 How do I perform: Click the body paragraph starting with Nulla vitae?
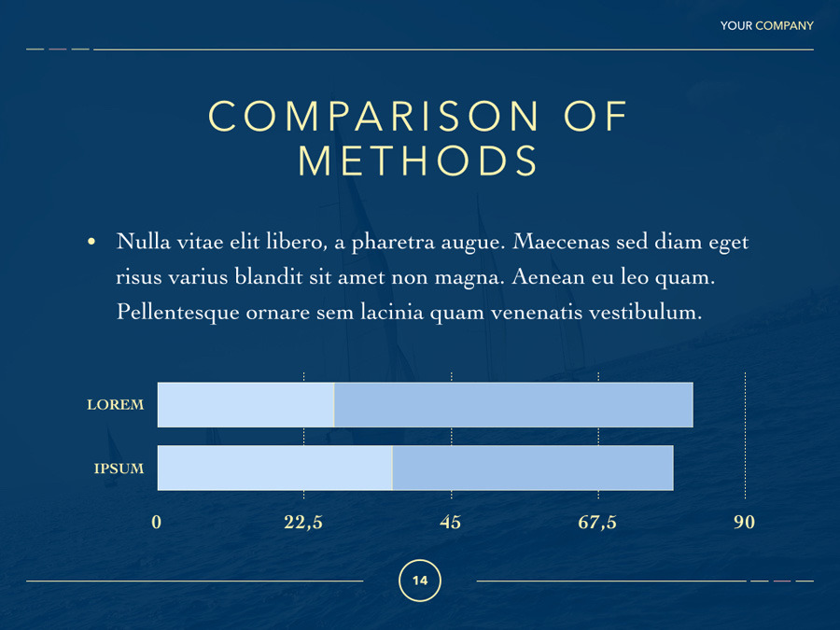[432, 277]
